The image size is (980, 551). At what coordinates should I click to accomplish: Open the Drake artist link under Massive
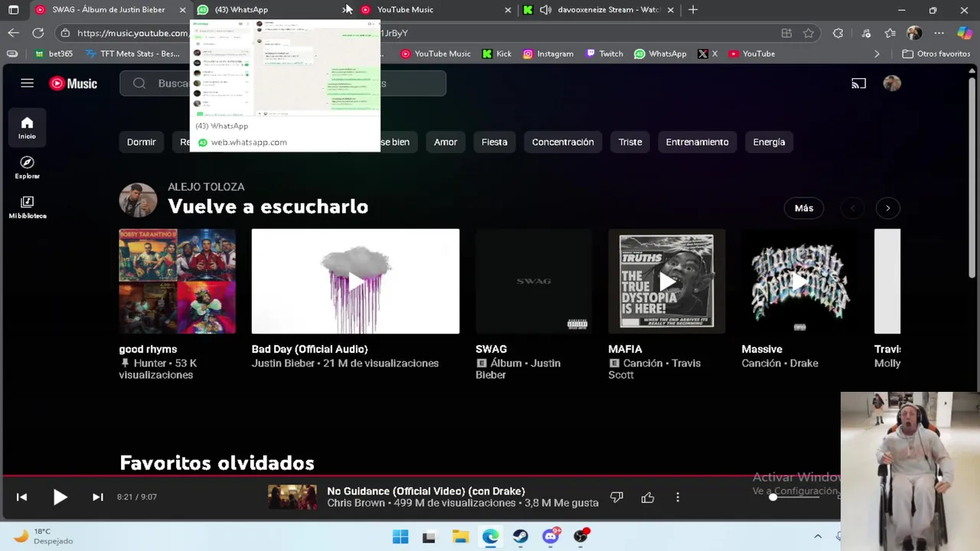coord(804,364)
